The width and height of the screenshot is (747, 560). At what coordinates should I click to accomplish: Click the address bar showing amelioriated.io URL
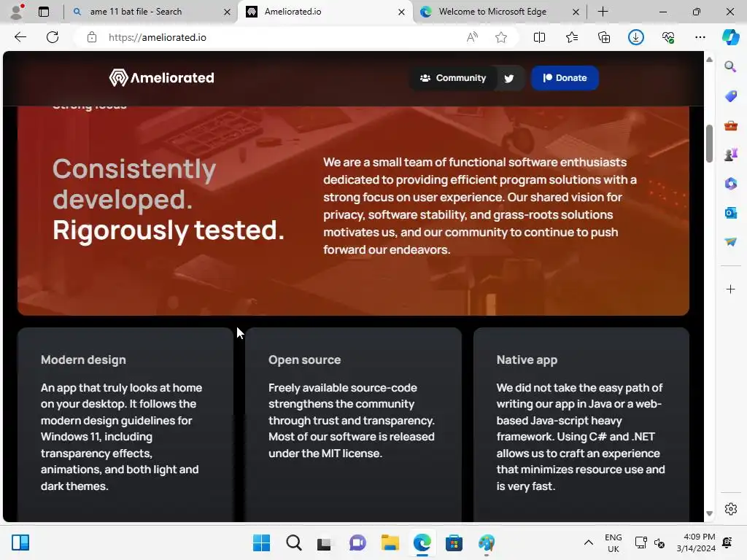click(x=276, y=37)
